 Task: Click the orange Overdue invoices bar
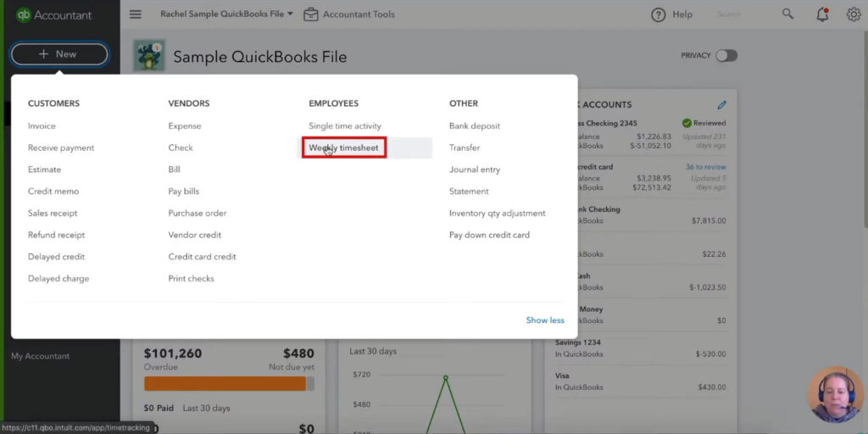pyautogui.click(x=225, y=384)
